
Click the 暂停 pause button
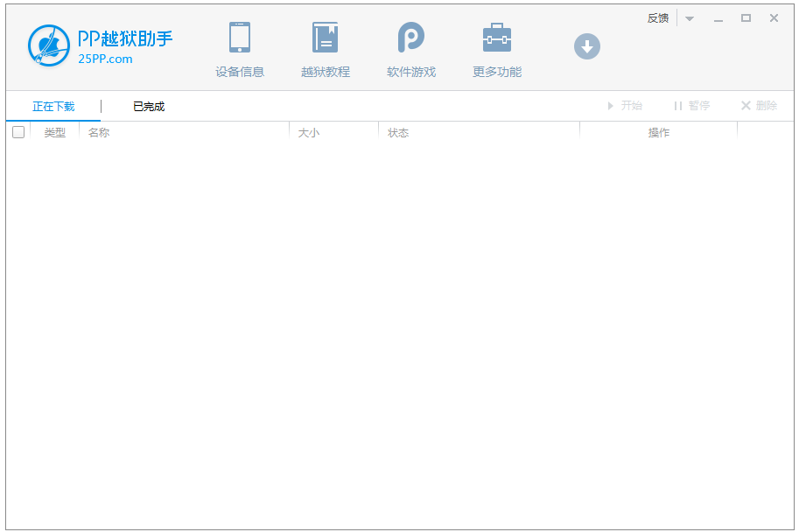pos(691,106)
